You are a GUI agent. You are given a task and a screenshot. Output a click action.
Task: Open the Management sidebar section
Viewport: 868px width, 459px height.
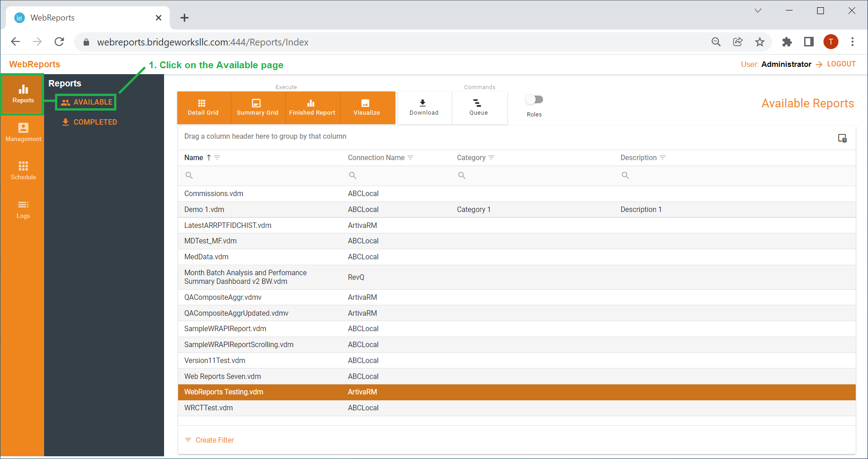pos(23,132)
